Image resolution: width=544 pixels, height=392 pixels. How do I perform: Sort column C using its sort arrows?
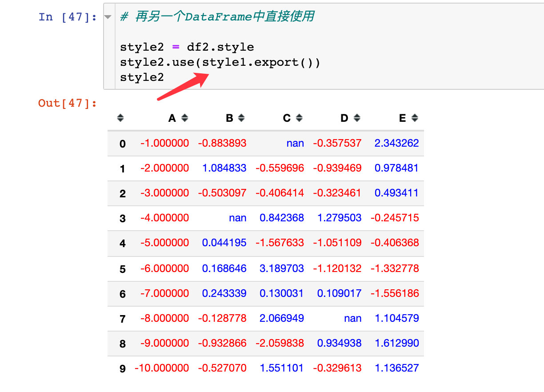click(x=299, y=118)
